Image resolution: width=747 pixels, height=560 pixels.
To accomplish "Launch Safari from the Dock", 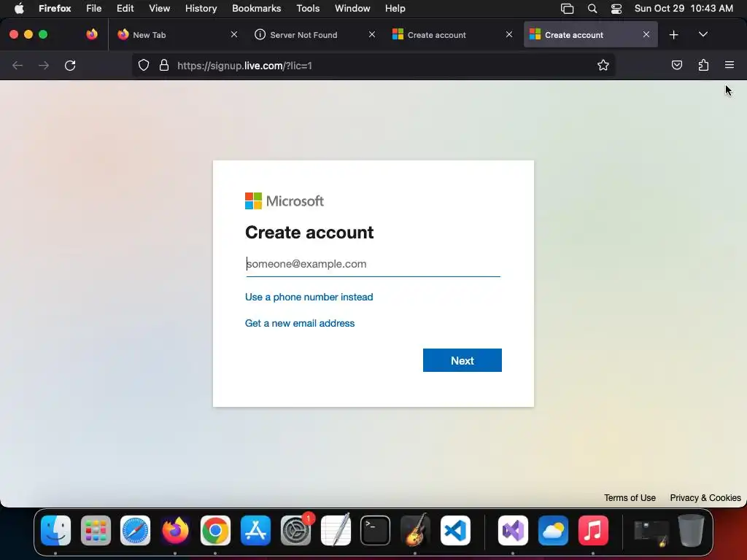I will click(x=135, y=531).
